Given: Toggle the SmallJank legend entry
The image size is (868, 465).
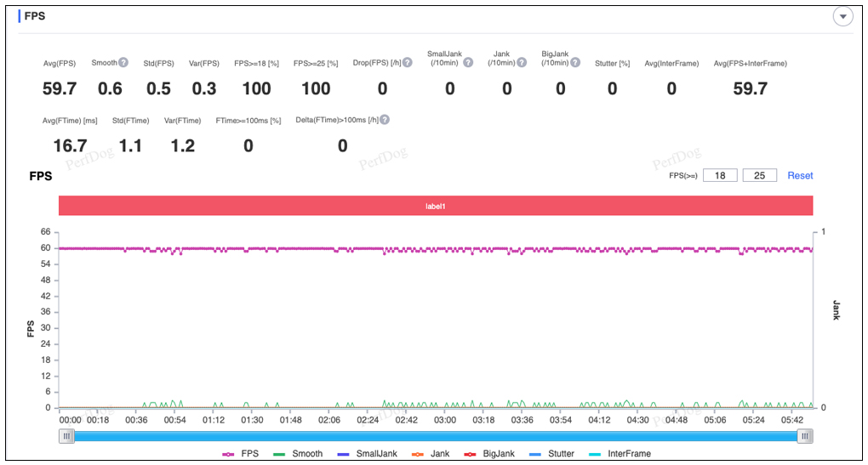Looking at the screenshot, I should tap(366, 454).
